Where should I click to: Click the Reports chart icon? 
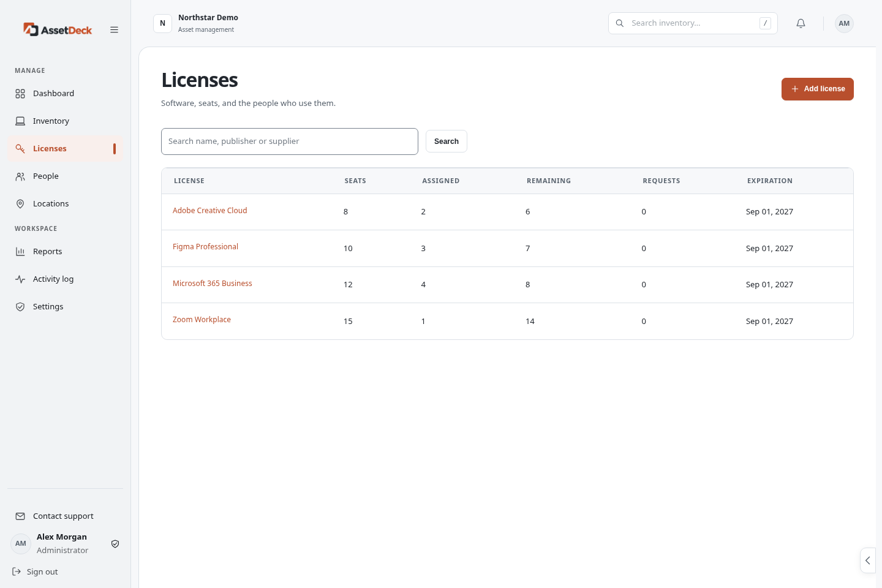pyautogui.click(x=20, y=252)
